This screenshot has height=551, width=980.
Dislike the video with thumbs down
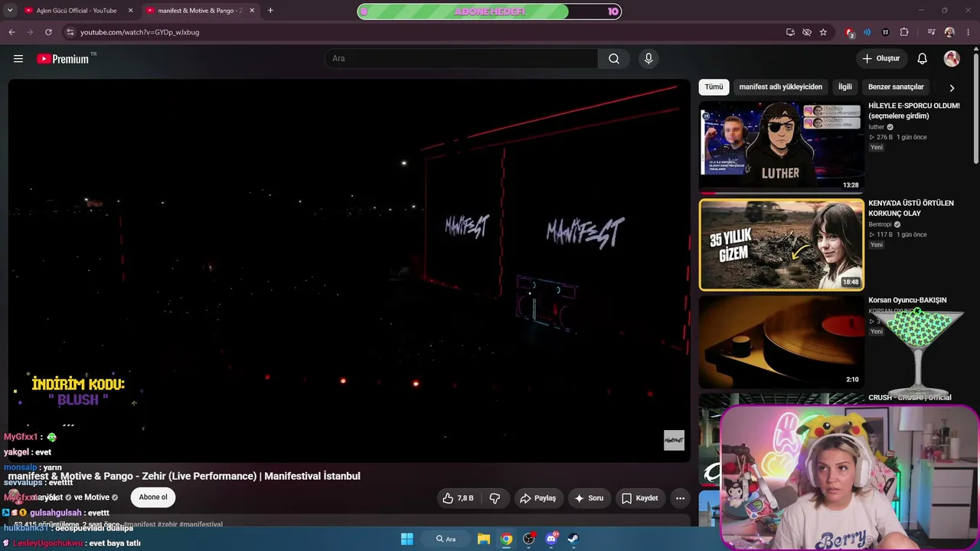pyautogui.click(x=495, y=498)
